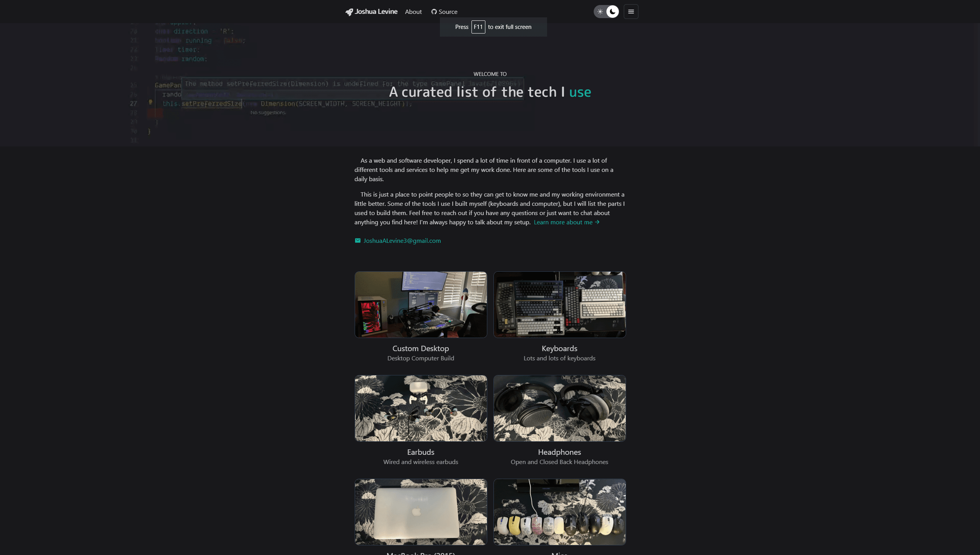Screen dimensions: 980x555
Task: Click the 'A curated list of the tech I use' headline
Action: [x=490, y=92]
